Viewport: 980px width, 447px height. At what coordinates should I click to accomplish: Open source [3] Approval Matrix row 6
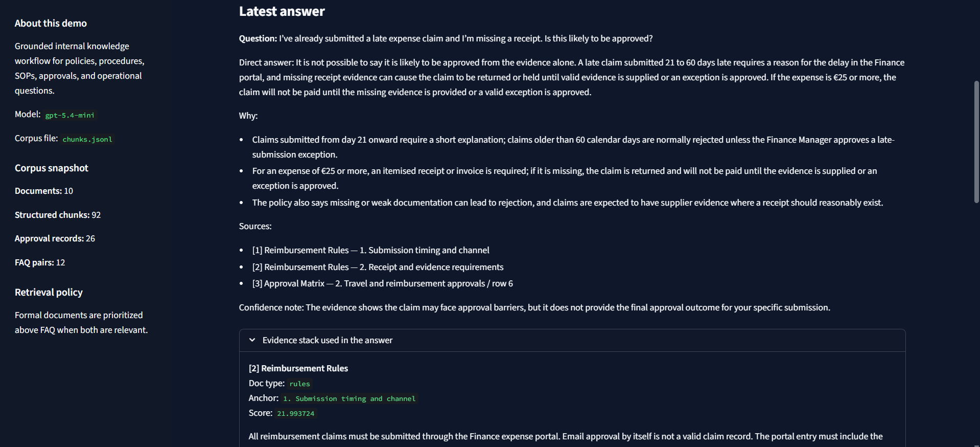click(x=382, y=283)
